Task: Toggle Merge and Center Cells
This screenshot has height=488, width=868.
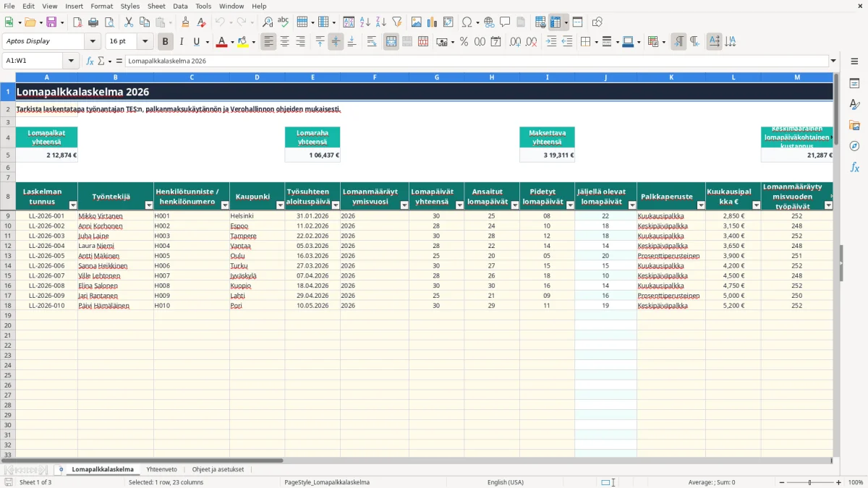Action: click(391, 42)
